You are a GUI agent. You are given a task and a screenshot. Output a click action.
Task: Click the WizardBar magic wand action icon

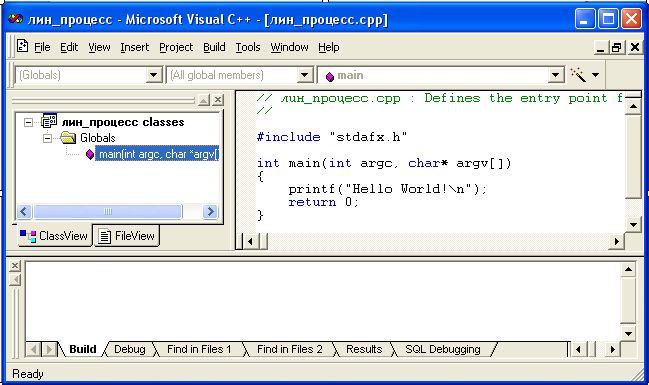tap(578, 75)
